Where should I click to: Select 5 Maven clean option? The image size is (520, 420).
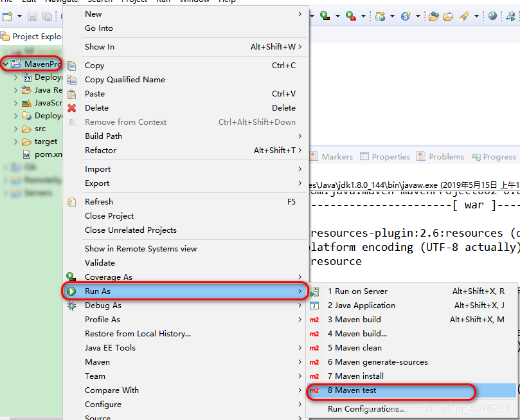tap(411, 348)
